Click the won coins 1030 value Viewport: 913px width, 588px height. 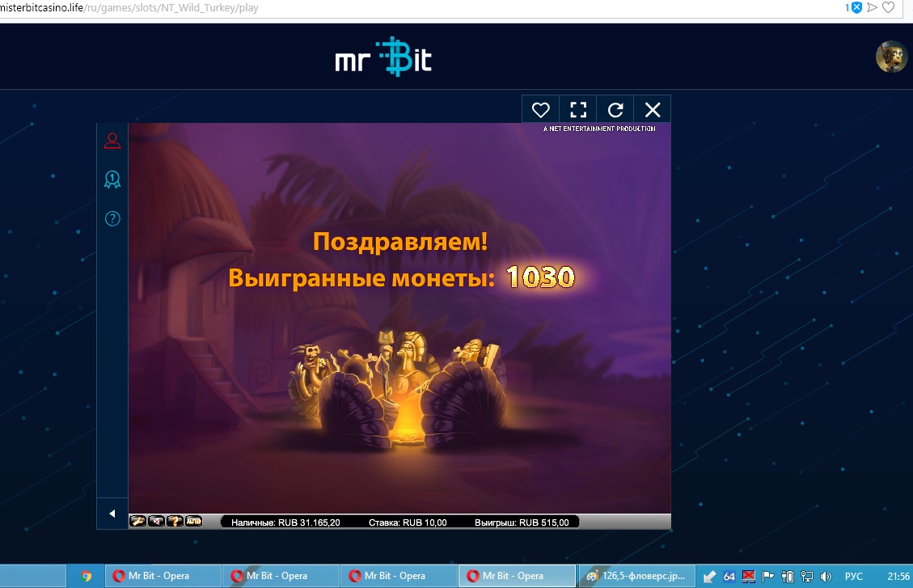pyautogui.click(x=540, y=277)
